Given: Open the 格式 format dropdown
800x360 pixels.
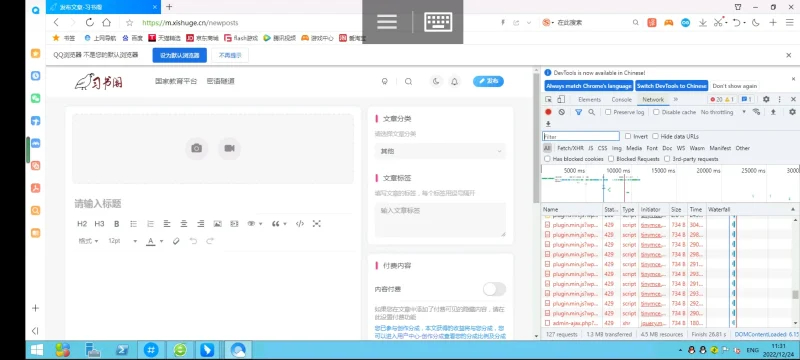Looking at the screenshot, I should pos(88,241).
